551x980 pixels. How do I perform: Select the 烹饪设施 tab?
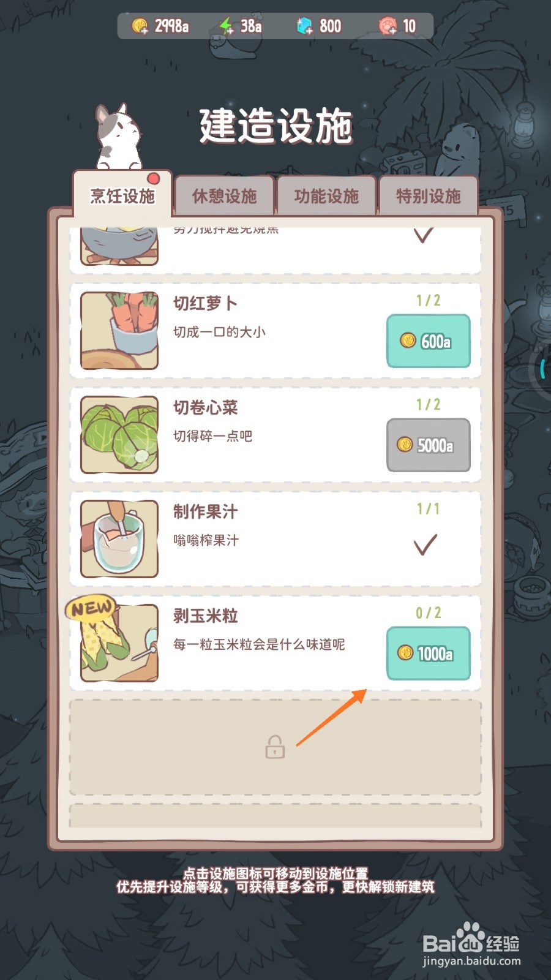tap(122, 195)
